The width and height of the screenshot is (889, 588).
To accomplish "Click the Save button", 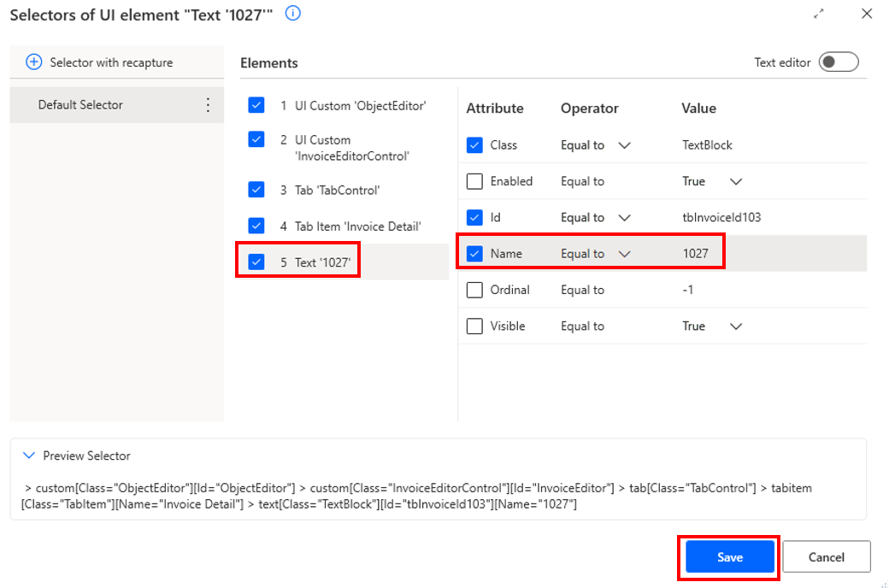I will pyautogui.click(x=730, y=557).
